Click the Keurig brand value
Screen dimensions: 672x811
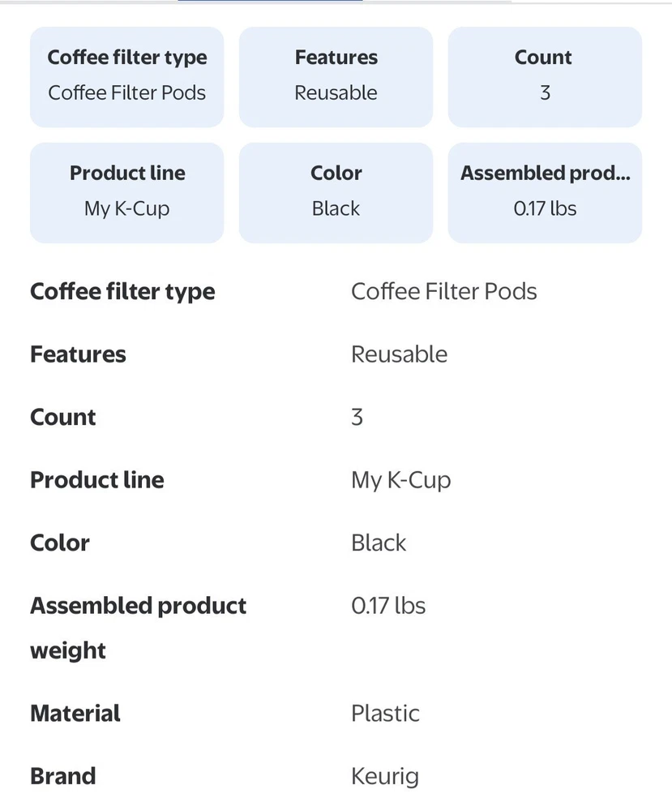pos(385,776)
